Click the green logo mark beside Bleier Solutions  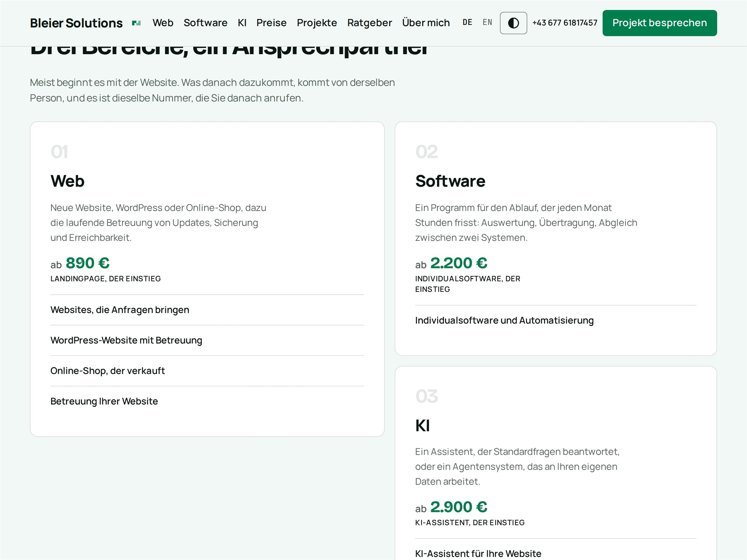click(136, 23)
